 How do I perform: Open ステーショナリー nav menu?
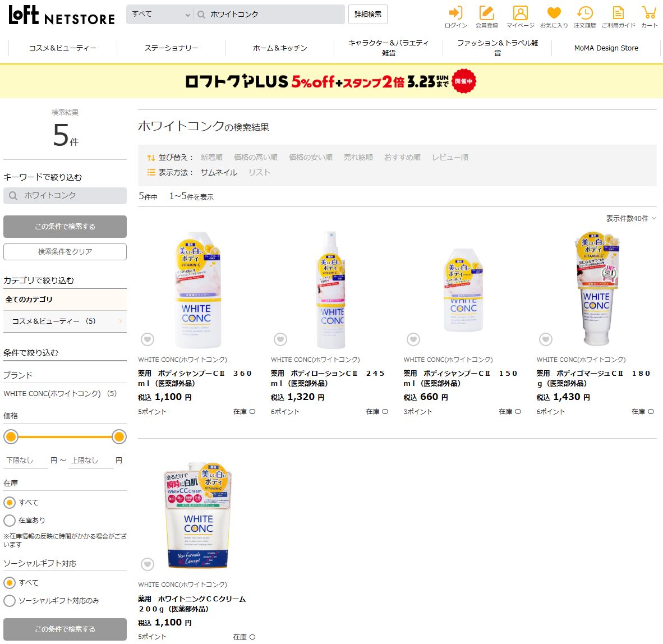tap(171, 48)
